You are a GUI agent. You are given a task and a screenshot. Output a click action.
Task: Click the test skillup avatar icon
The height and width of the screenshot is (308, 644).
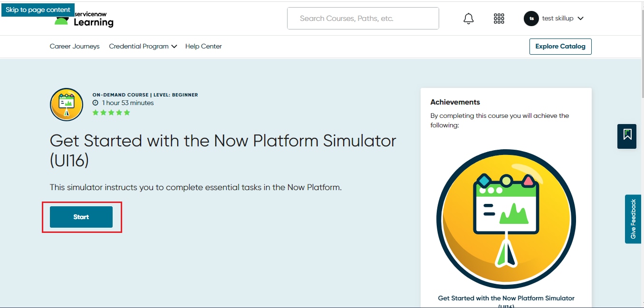[x=531, y=19]
